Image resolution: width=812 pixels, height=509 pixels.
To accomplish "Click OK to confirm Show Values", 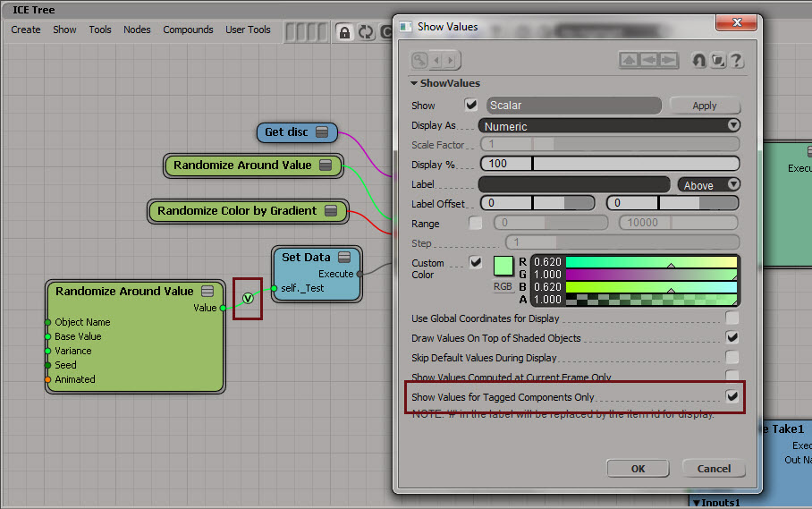I will (638, 469).
